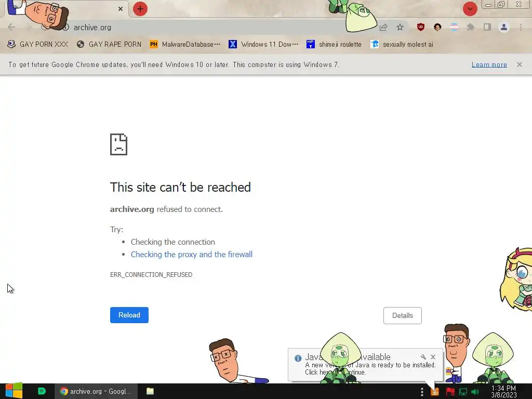This screenshot has width=532, height=399.
Task: Close the Java update notification balloon
Action: tap(433, 357)
